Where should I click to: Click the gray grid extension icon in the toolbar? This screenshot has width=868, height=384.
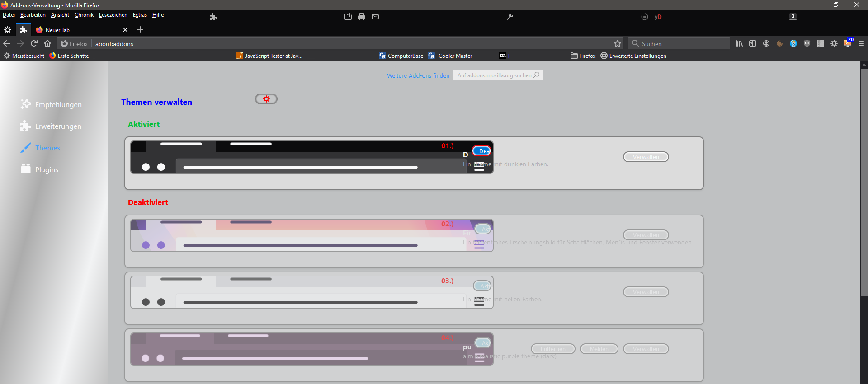821,43
